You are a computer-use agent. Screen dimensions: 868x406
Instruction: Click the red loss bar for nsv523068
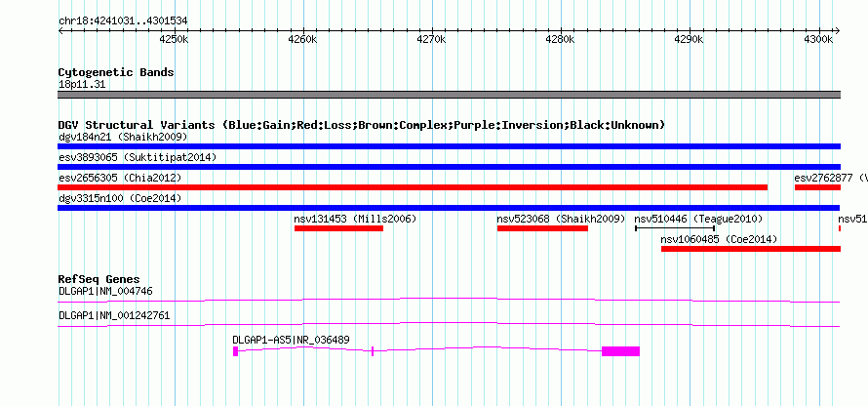pyautogui.click(x=542, y=228)
